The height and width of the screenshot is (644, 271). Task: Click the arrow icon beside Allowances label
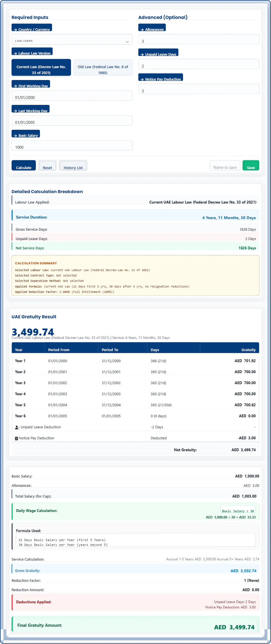142,30
